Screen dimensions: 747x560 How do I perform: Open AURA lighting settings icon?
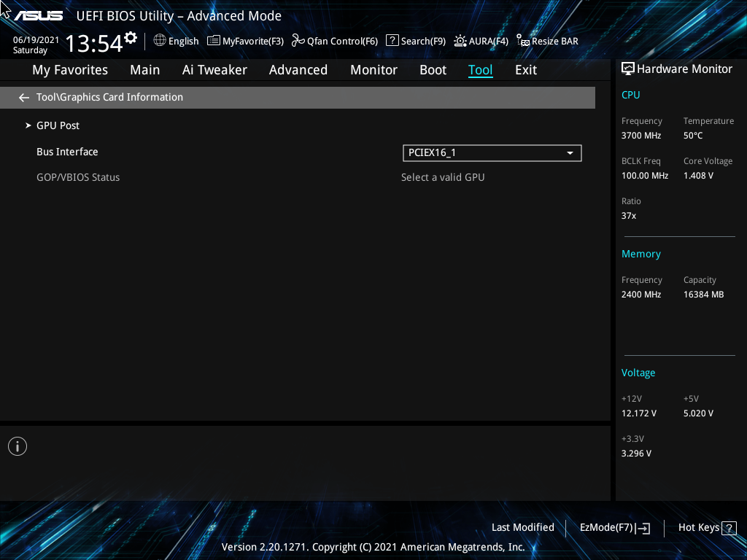click(459, 41)
